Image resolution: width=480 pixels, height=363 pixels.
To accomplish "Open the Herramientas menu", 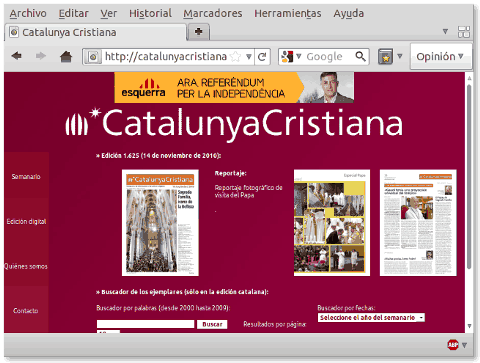I will pos(288,13).
